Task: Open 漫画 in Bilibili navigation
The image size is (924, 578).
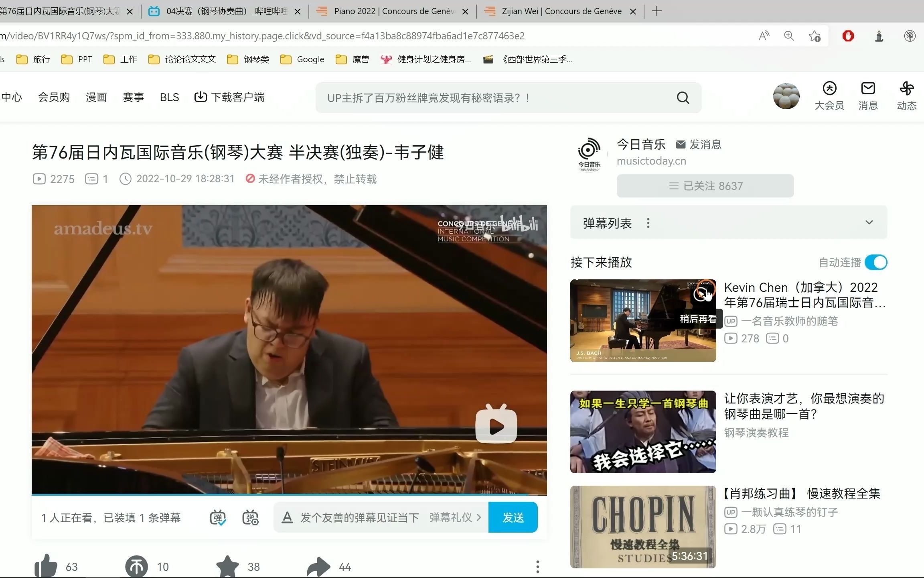Action: tap(96, 97)
